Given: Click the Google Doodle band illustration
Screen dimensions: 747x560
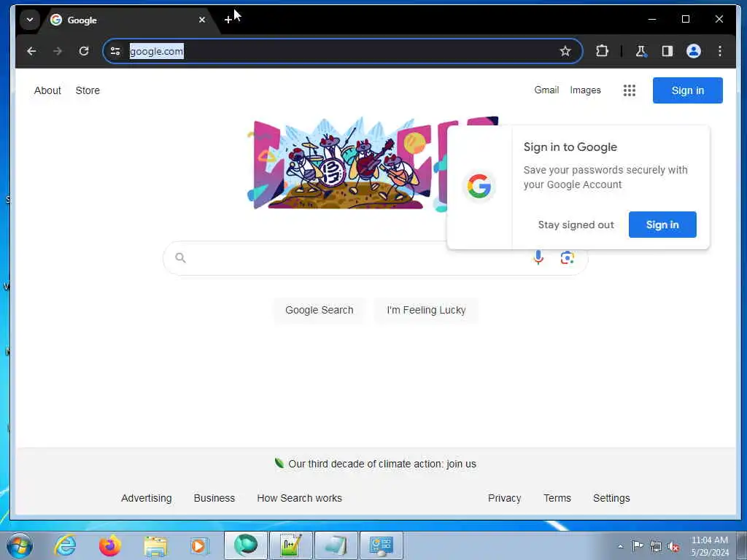Looking at the screenshot, I should (x=348, y=164).
